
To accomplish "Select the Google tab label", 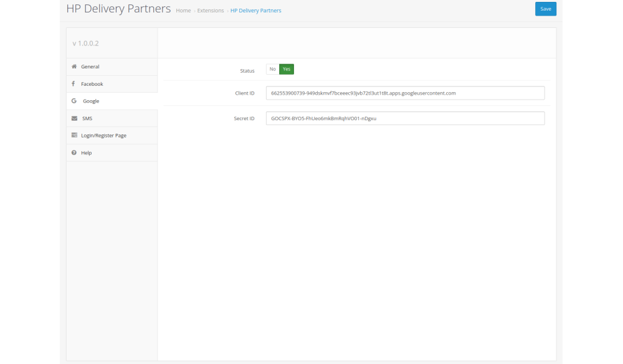I will (91, 101).
